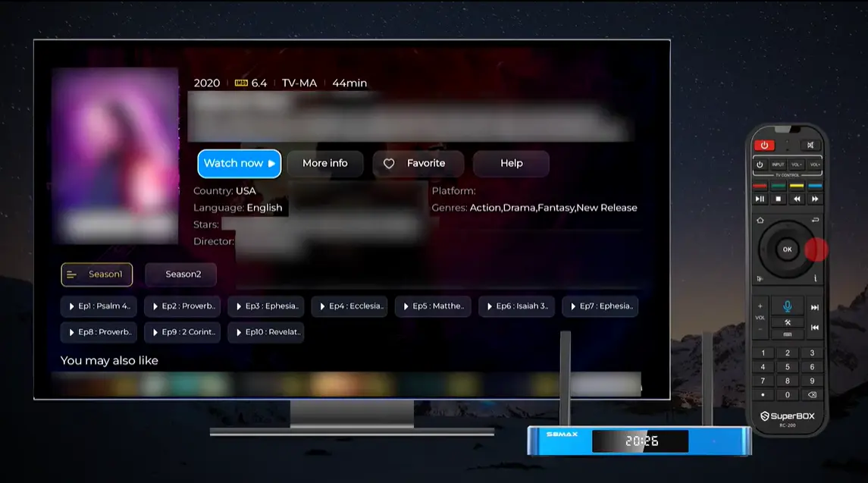Click the heart icon in Favorite
Viewport: 868px width, 483px height.
[389, 163]
